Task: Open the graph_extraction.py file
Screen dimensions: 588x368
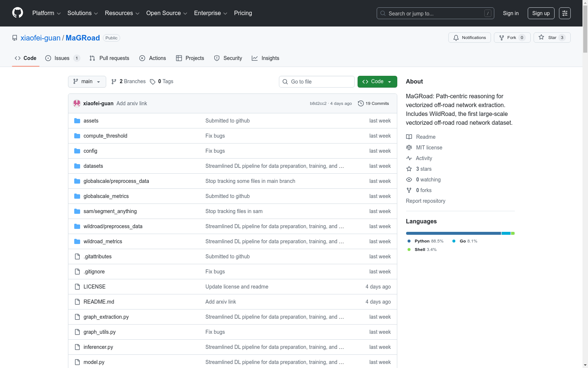Action: [106, 317]
